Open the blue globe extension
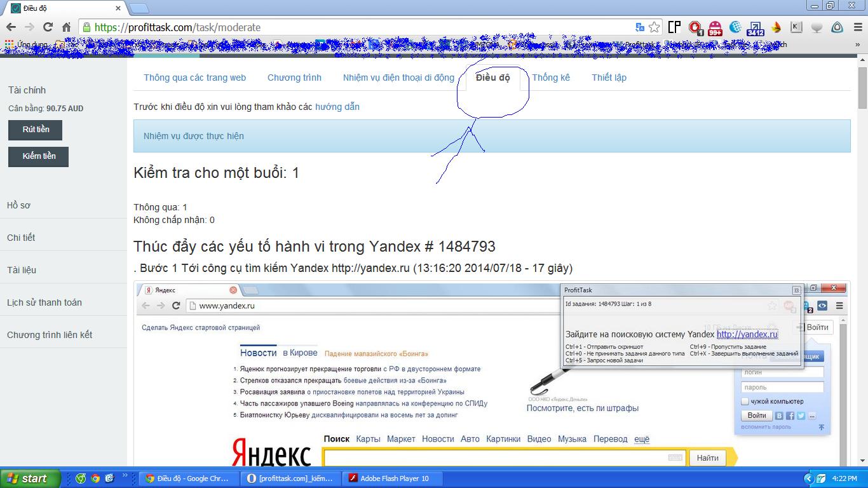 [x=735, y=27]
